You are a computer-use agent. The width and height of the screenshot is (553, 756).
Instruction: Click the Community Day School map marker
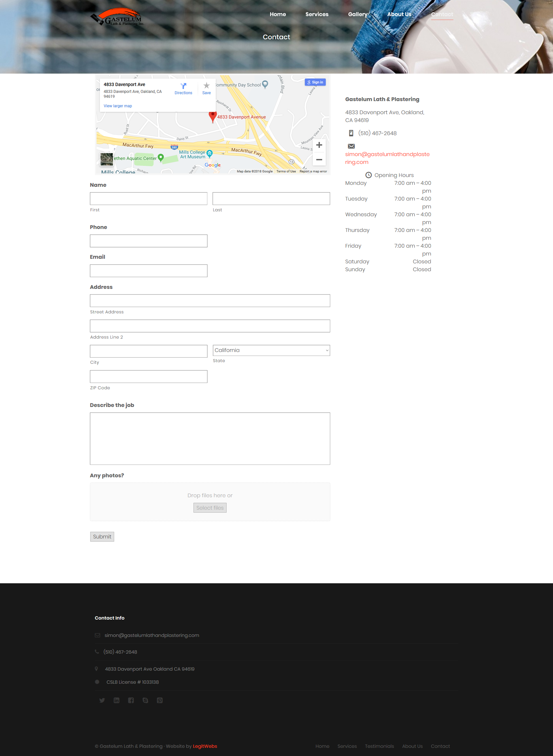pos(265,84)
